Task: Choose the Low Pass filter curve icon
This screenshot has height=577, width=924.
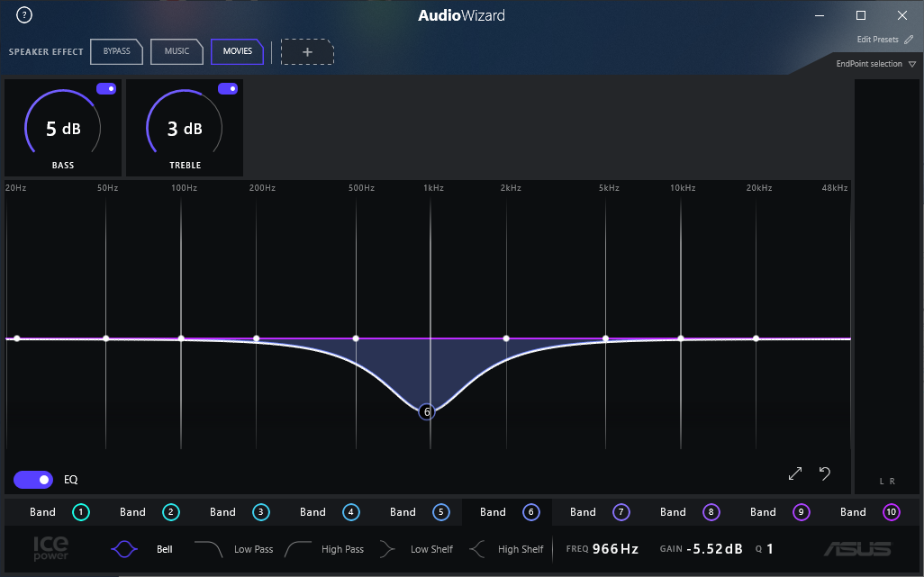Action: (208, 549)
